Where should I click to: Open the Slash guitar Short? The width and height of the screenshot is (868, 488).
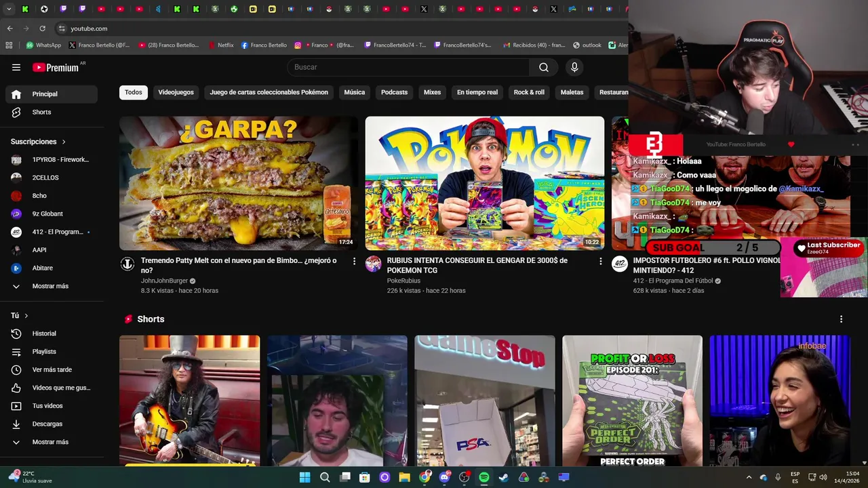click(x=189, y=400)
